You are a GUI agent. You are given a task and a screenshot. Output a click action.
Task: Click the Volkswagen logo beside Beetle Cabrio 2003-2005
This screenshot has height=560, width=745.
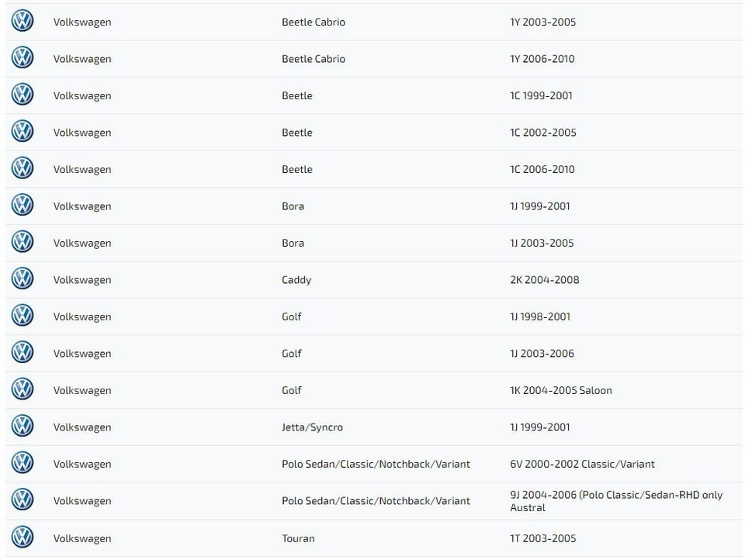click(x=23, y=21)
